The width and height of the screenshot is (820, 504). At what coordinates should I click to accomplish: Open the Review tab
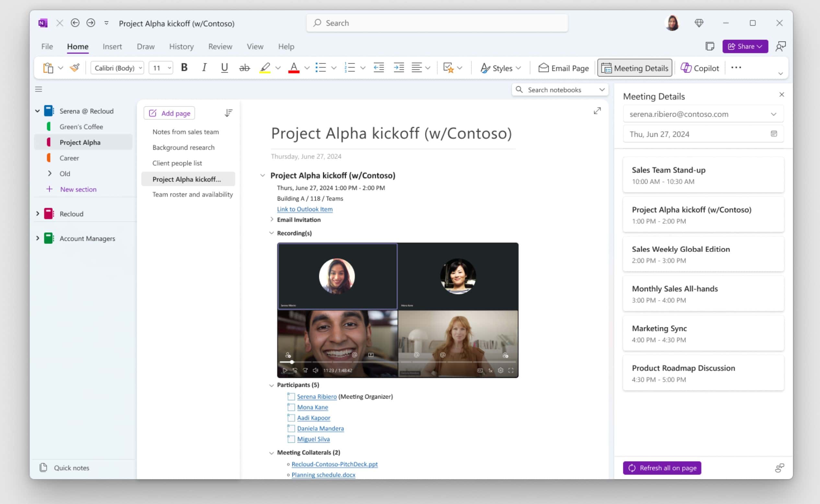(220, 47)
